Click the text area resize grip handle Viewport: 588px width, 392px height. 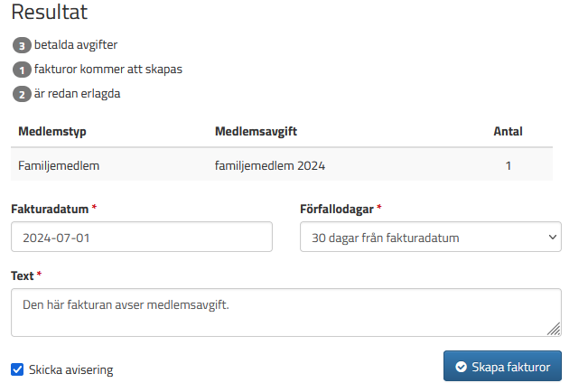coord(554,329)
